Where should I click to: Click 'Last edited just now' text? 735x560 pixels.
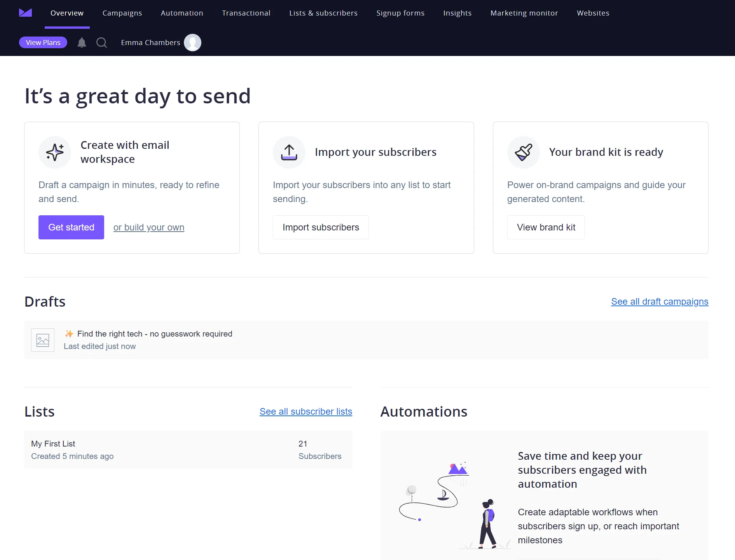(x=100, y=346)
